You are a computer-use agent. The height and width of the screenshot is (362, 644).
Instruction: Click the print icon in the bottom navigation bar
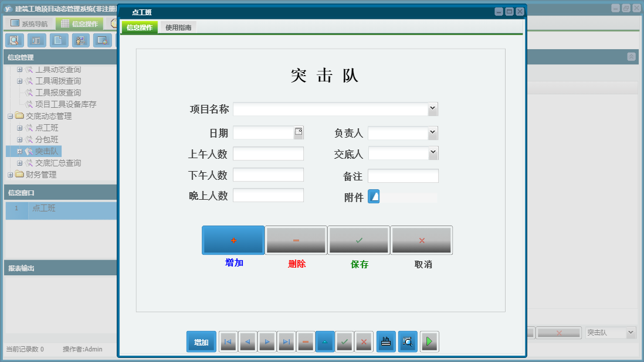coord(386,341)
